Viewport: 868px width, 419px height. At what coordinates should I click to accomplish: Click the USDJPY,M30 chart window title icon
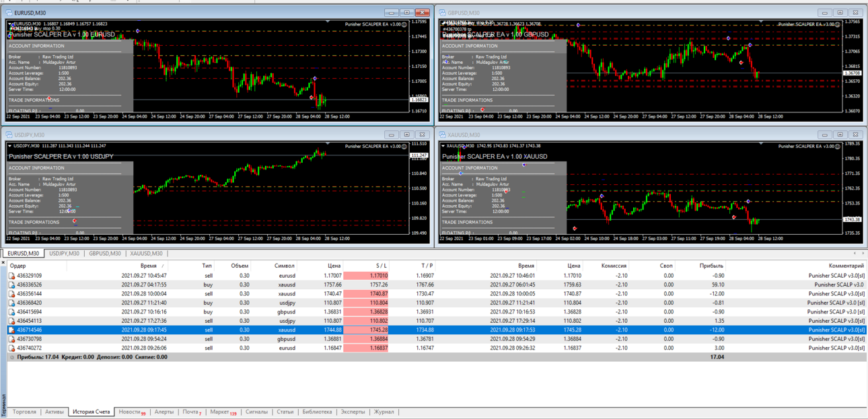(9, 135)
